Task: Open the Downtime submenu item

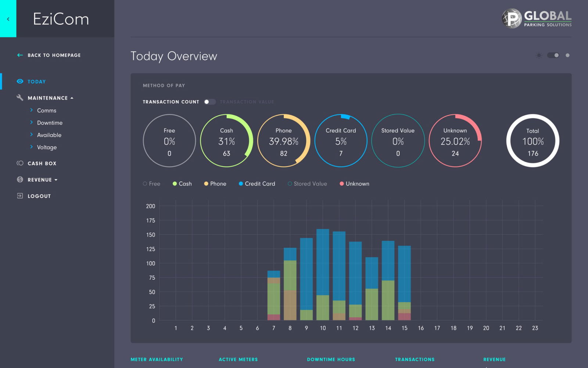Action: coord(50,123)
